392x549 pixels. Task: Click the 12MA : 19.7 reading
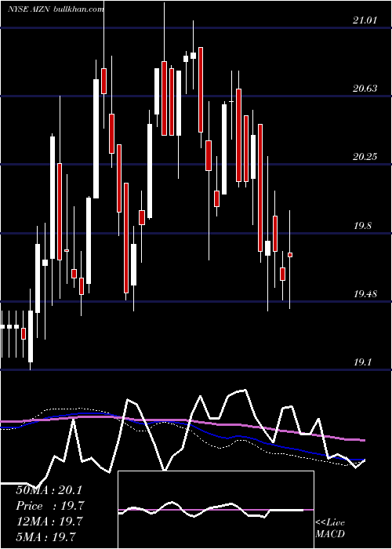[49, 522]
